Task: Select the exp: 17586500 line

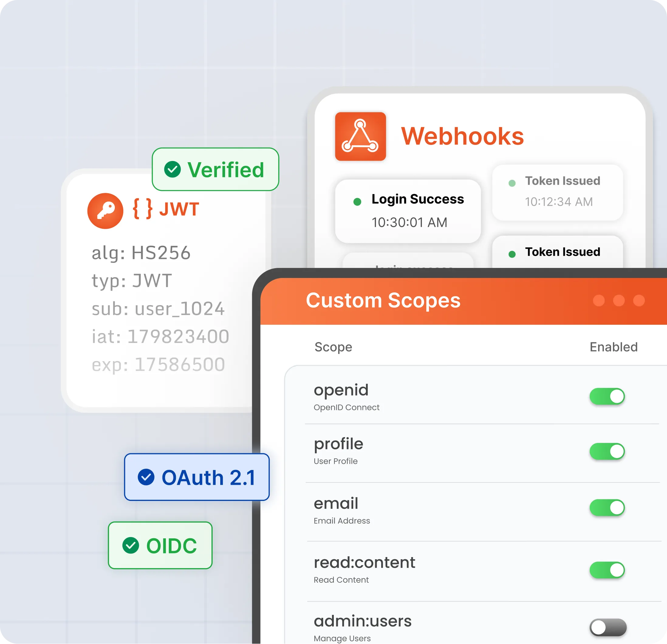Action: [158, 365]
